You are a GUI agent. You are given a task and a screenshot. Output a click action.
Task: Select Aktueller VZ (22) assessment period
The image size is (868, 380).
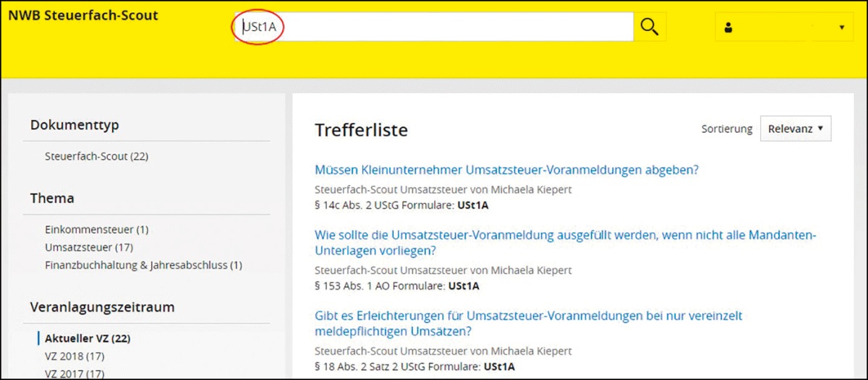(x=87, y=338)
